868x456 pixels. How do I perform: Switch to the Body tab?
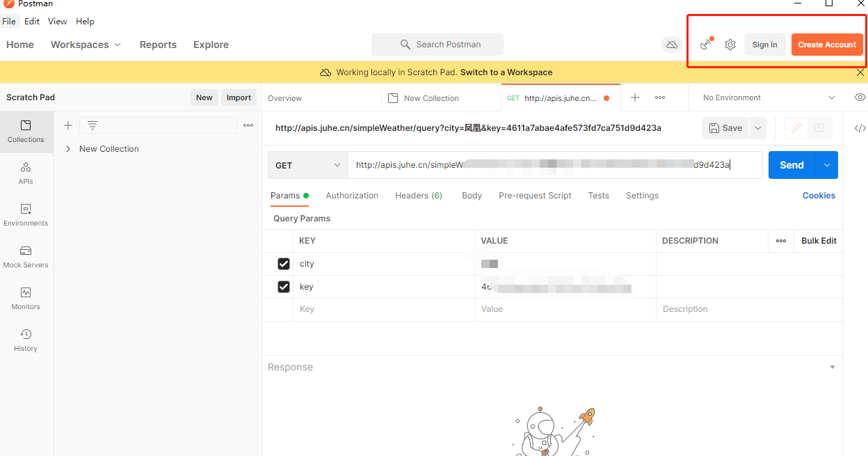pos(472,196)
